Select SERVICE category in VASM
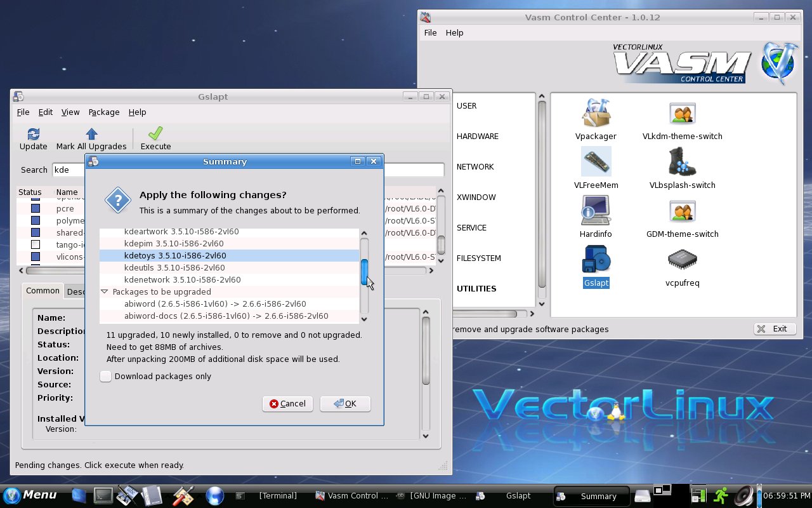Image resolution: width=812 pixels, height=508 pixels. tap(471, 228)
